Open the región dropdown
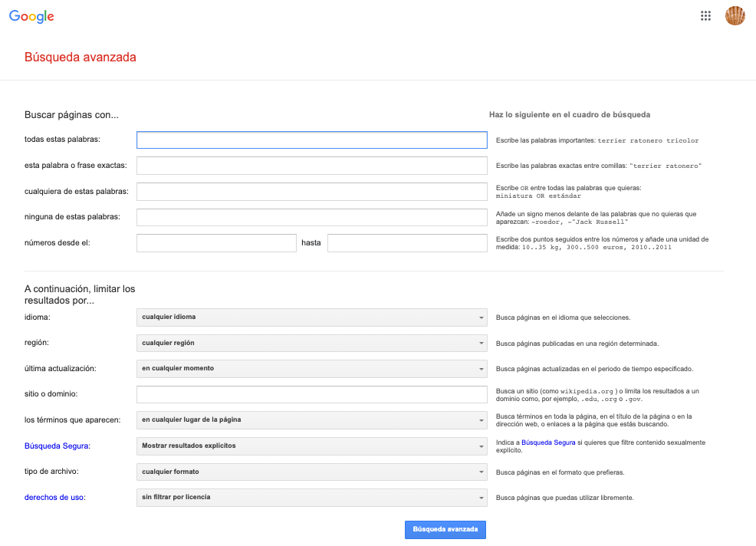Image resolution: width=756 pixels, height=546 pixels. tap(311, 344)
